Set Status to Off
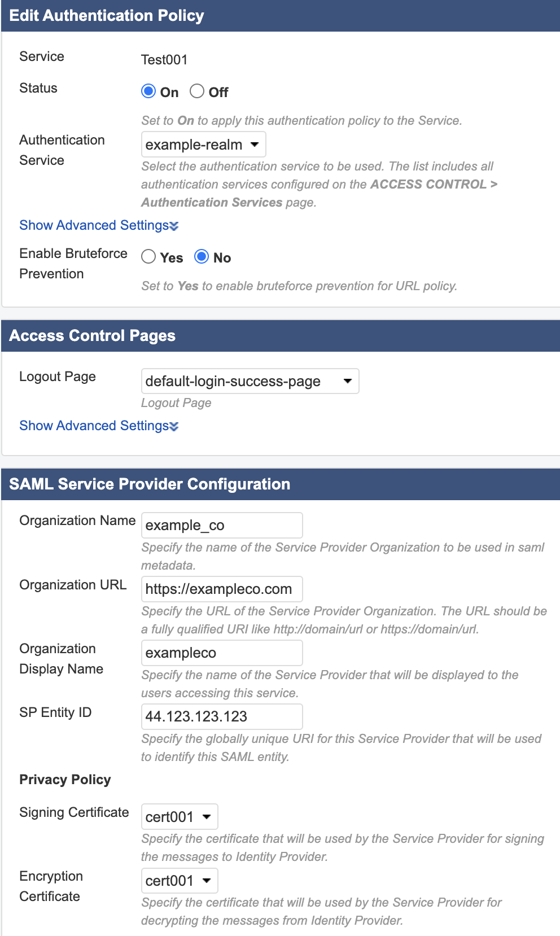 [197, 90]
